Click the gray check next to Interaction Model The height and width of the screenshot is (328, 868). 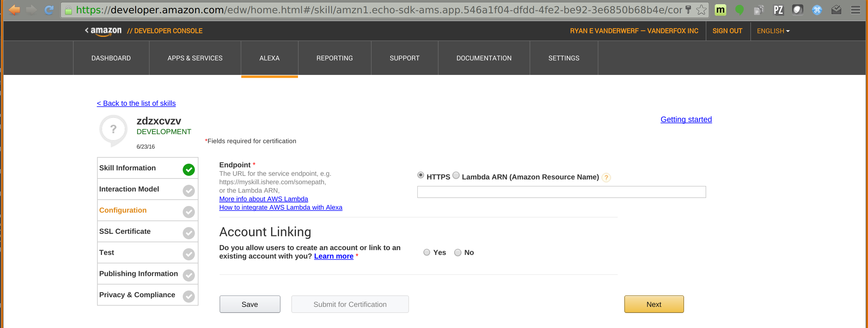point(189,190)
